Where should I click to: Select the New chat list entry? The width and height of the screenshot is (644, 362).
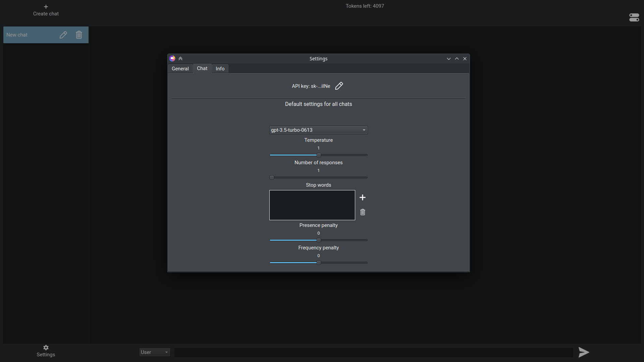tap(46, 35)
